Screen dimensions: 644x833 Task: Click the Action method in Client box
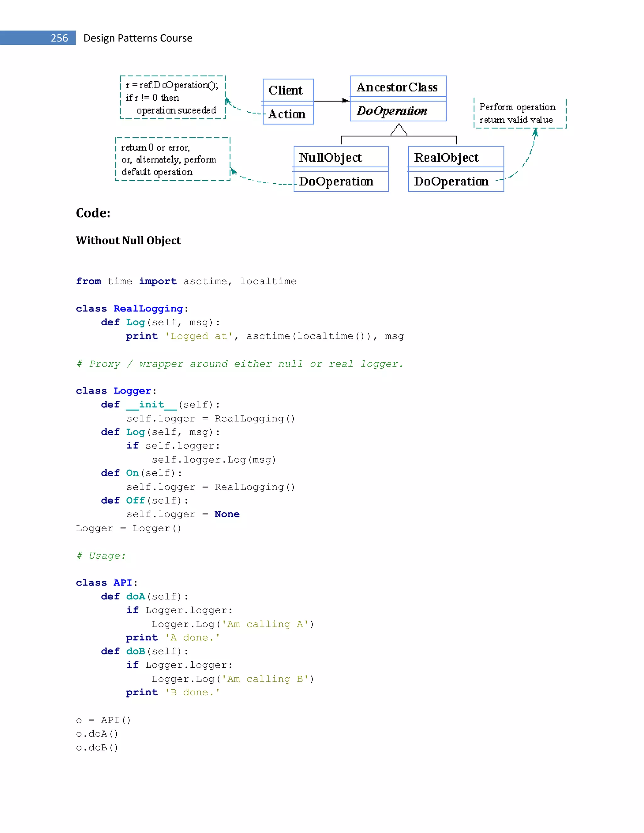point(287,114)
